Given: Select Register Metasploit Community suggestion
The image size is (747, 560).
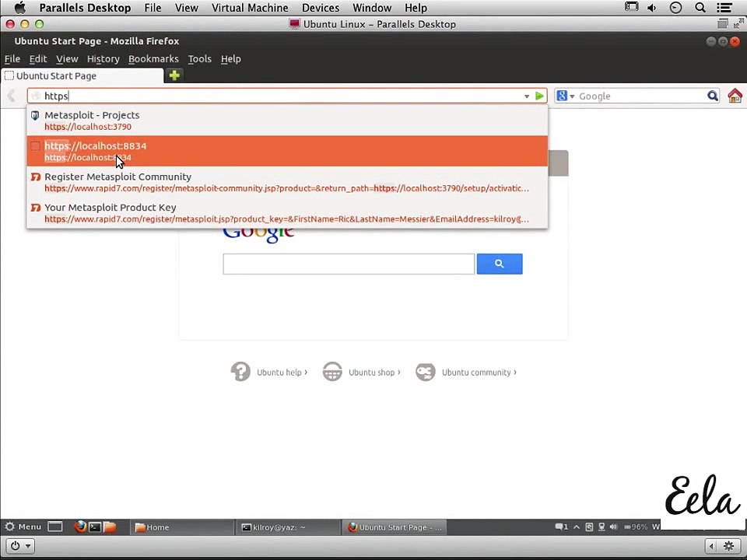Looking at the screenshot, I should pos(287,182).
